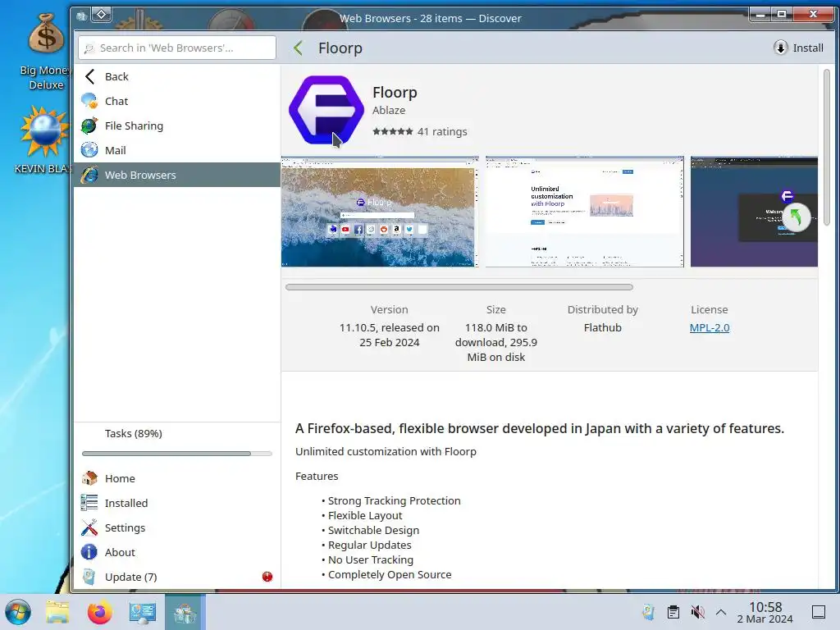Click the Mail category icon
Image resolution: width=840 pixels, height=630 pixels.
tap(89, 150)
